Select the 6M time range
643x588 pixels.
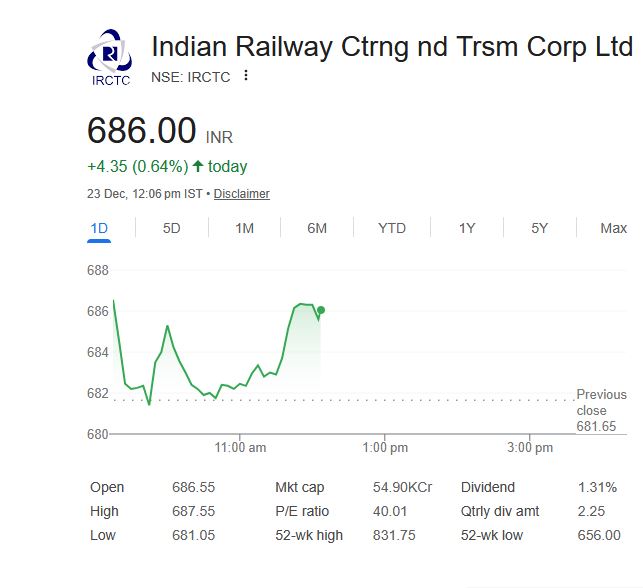click(317, 228)
